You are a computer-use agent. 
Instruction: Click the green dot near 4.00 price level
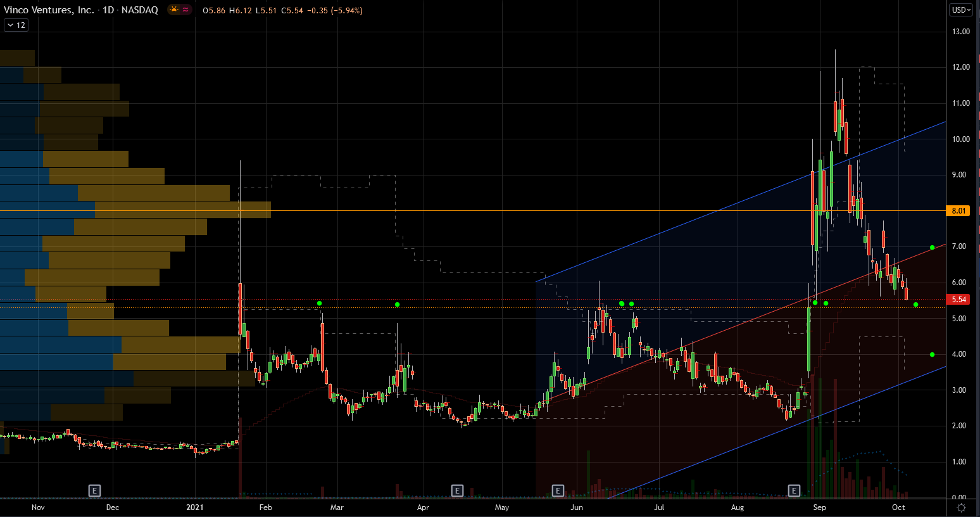click(x=932, y=355)
